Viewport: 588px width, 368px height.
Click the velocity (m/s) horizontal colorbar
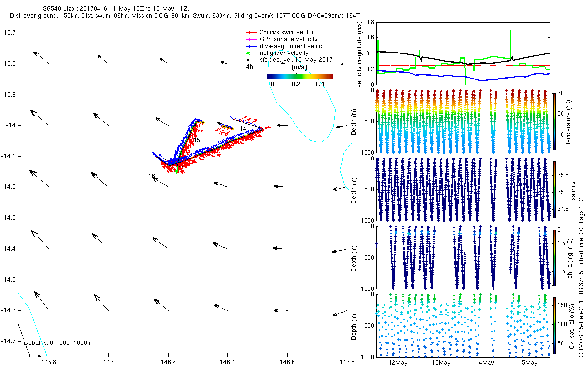[299, 76]
